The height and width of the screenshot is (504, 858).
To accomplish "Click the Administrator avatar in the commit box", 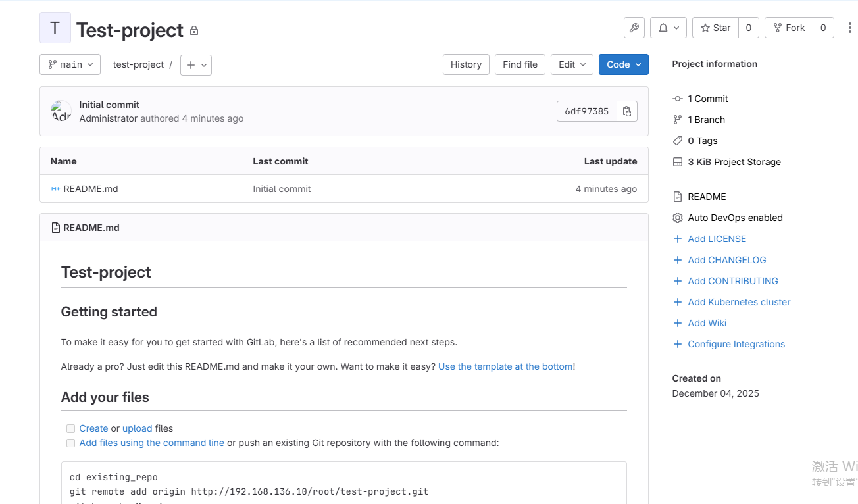I will [61, 111].
